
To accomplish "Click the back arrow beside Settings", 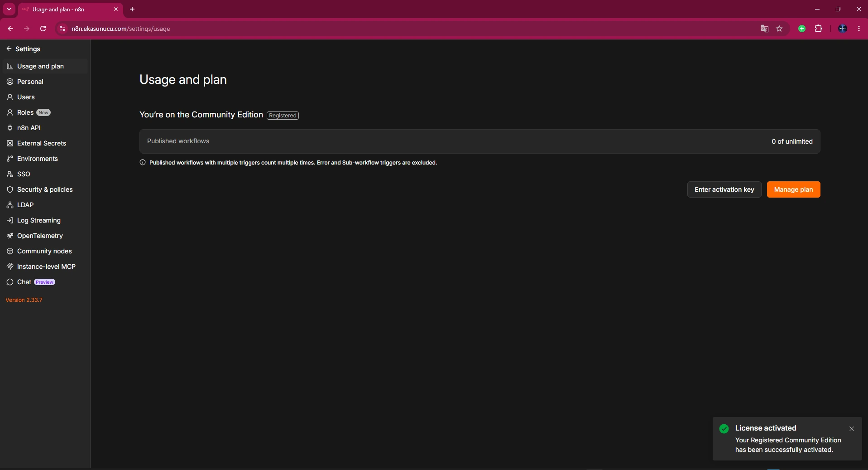I will pyautogui.click(x=9, y=48).
